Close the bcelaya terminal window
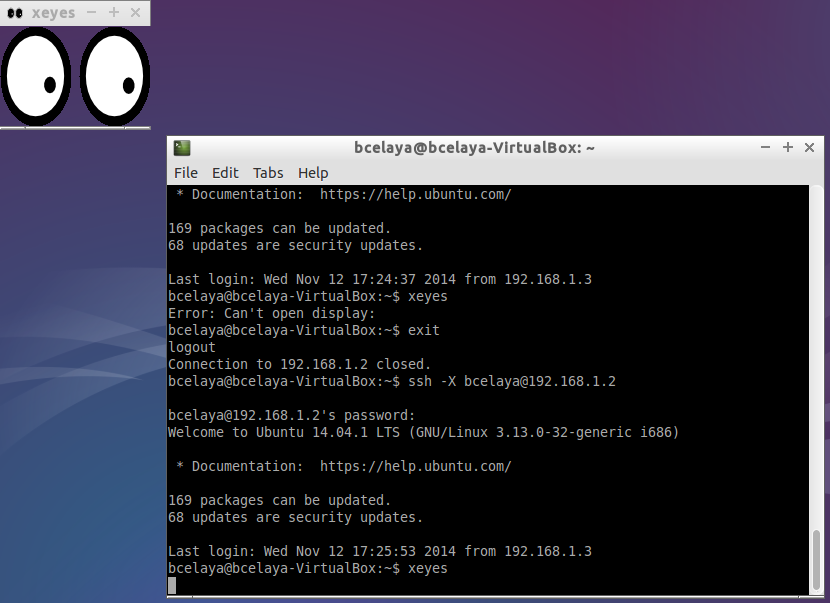The width and height of the screenshot is (830, 603). coord(809,148)
